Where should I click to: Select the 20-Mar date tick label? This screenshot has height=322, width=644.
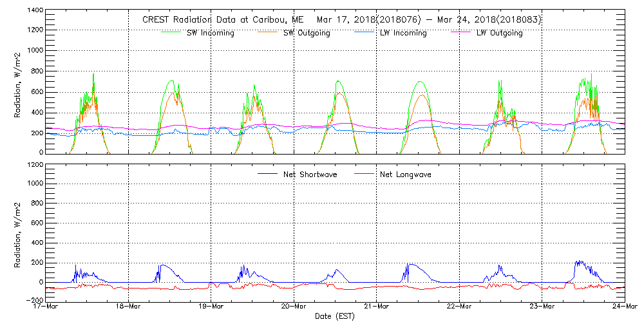click(294, 307)
